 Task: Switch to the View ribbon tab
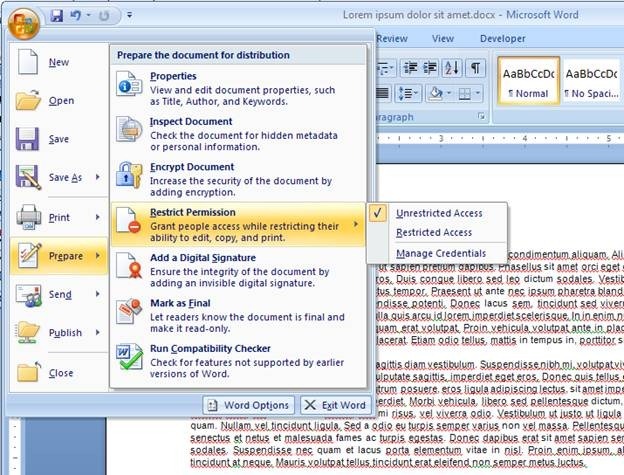coord(443,39)
